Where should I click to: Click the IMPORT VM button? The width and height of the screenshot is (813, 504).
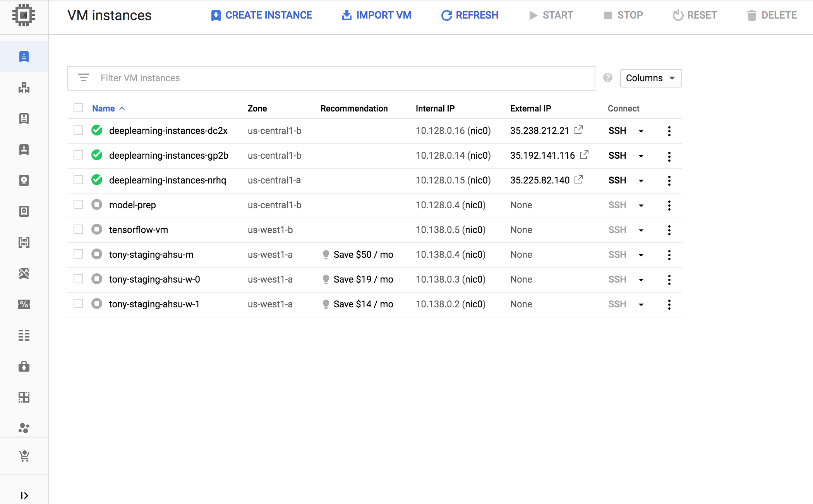376,15
